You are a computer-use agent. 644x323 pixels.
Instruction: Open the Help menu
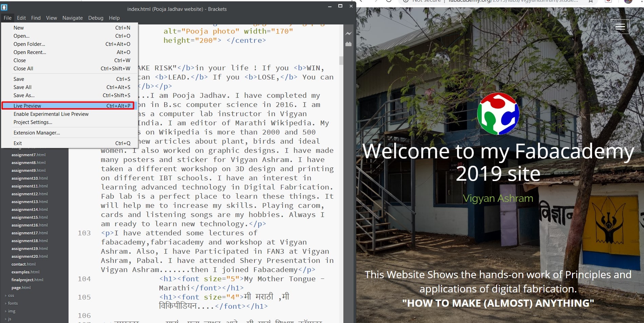pyautogui.click(x=114, y=18)
